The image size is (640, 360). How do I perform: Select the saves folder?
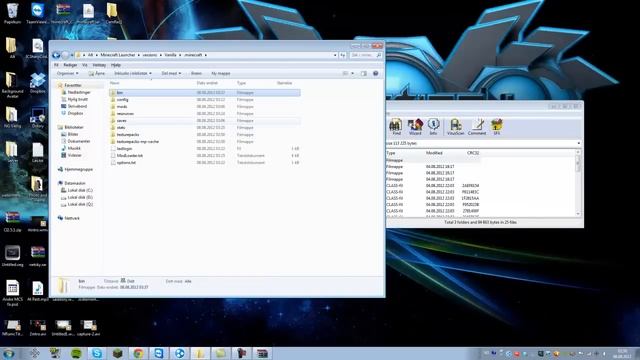[x=121, y=121]
